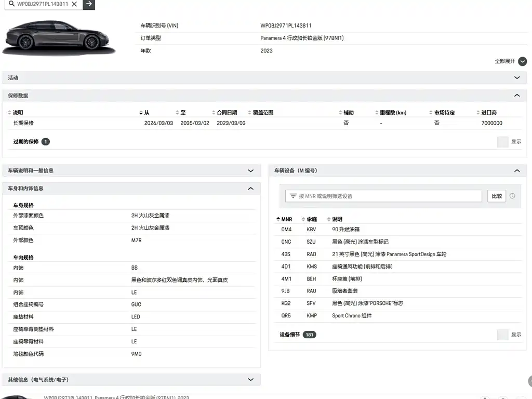Click the info icon beside 比较
The height and width of the screenshot is (399, 532).
(512, 196)
